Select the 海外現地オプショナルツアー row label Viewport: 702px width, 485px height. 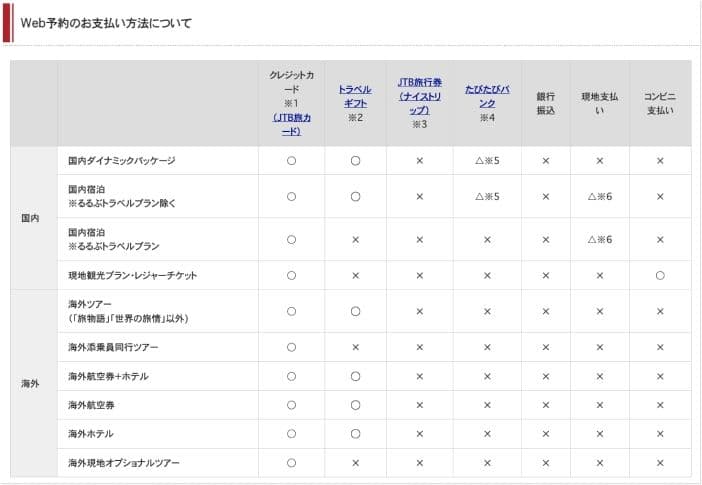pyautogui.click(x=125, y=463)
